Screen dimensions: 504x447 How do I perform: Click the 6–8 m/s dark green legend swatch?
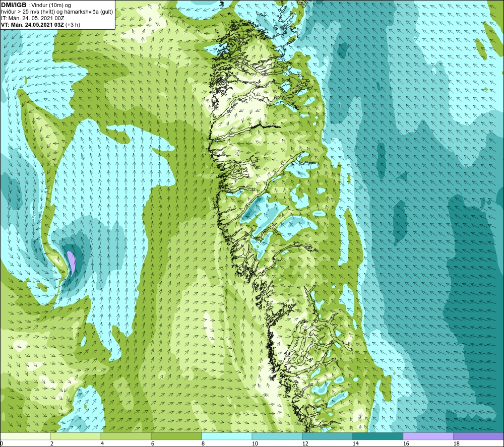pyautogui.click(x=176, y=436)
